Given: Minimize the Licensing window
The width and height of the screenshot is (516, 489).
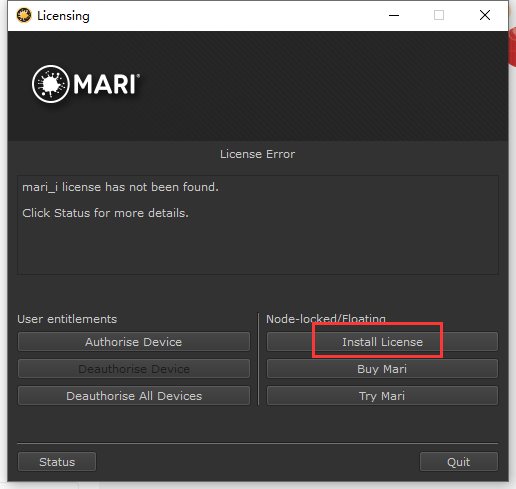Looking at the screenshot, I should [394, 15].
